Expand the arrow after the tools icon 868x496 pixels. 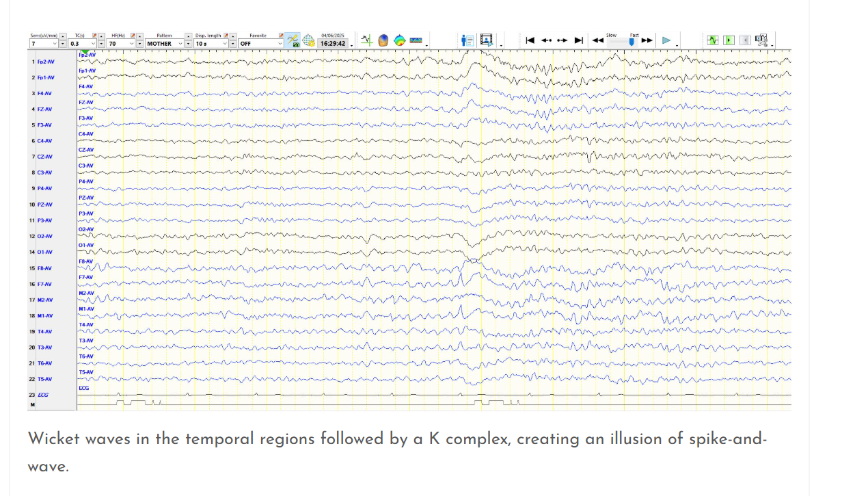(772, 46)
